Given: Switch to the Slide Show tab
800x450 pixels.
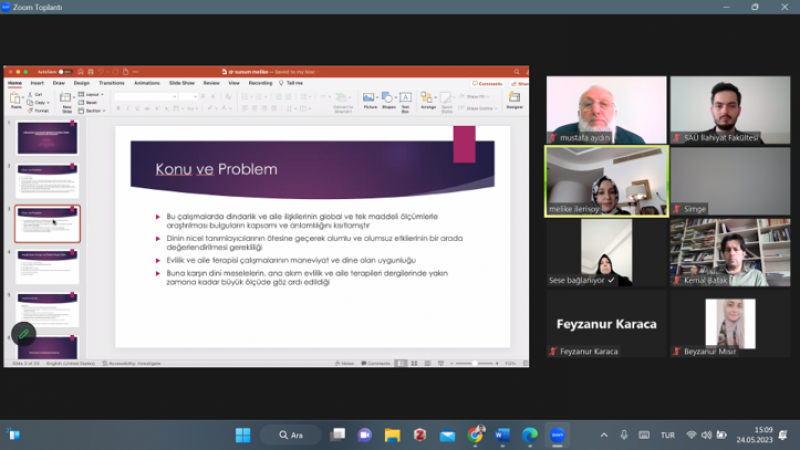Looking at the screenshot, I should (181, 83).
